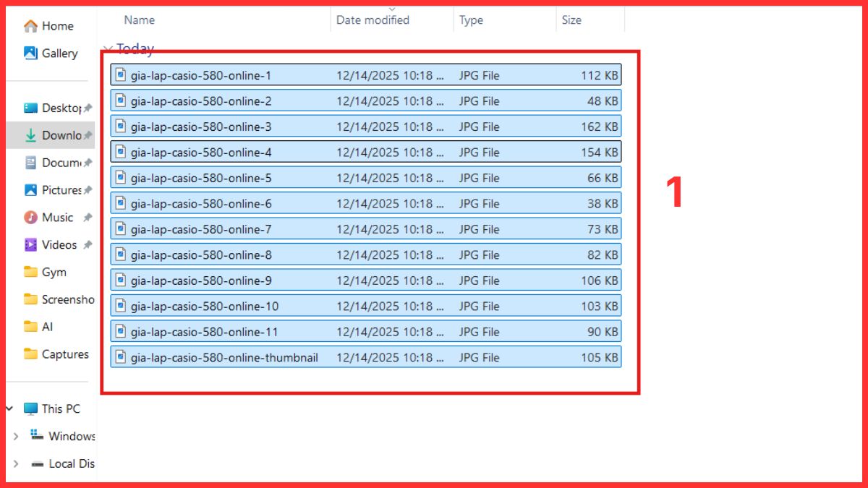Sort files by Size column
868x488 pixels.
(x=571, y=20)
